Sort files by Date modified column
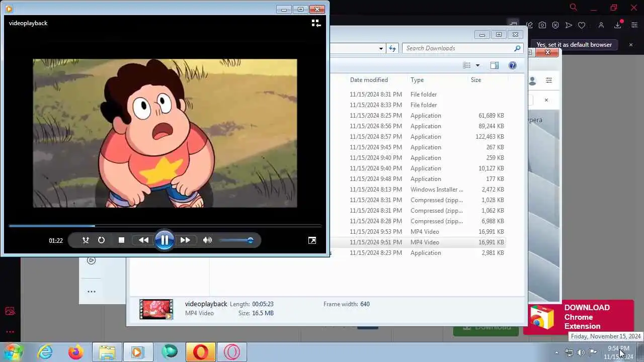Screen dimensions: 644x362 click(369, 80)
